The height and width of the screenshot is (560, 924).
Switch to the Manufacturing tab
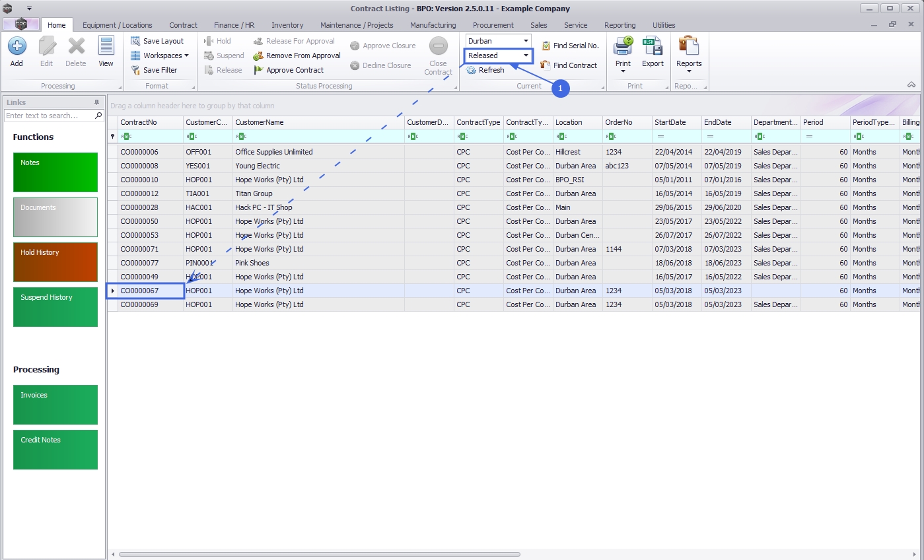[433, 25]
